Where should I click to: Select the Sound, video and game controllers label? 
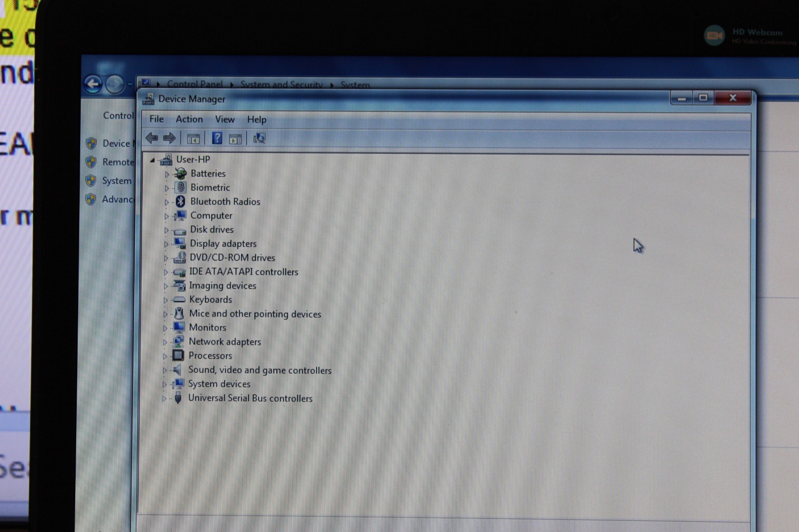pyautogui.click(x=260, y=370)
